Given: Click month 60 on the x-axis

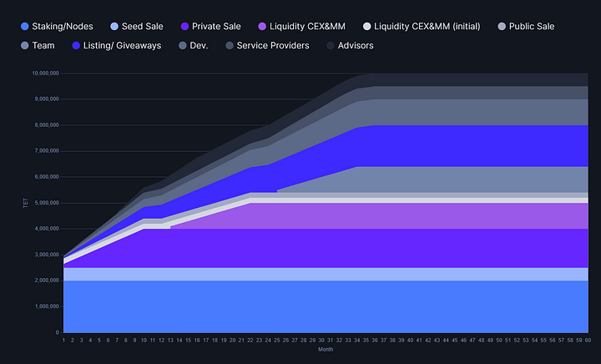Looking at the screenshot, I should pyautogui.click(x=588, y=341).
